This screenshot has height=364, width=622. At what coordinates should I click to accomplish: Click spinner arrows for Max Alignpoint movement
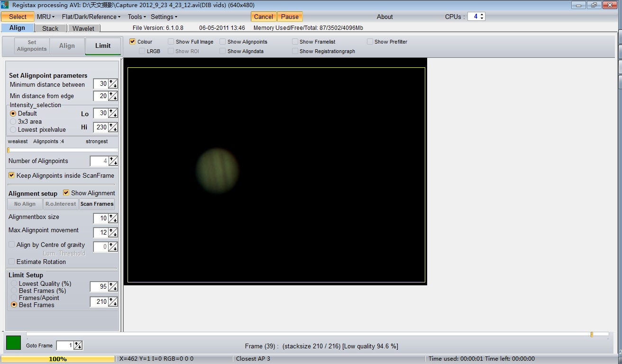113,233
